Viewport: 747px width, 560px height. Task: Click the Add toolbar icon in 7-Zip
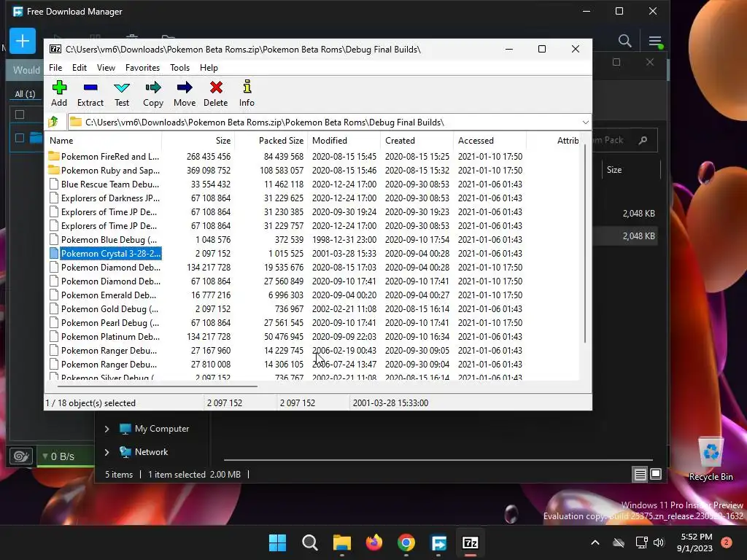coord(59,93)
